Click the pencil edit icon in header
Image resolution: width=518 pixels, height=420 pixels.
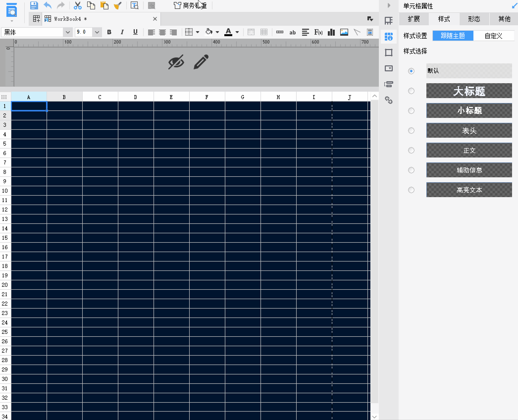pos(201,62)
